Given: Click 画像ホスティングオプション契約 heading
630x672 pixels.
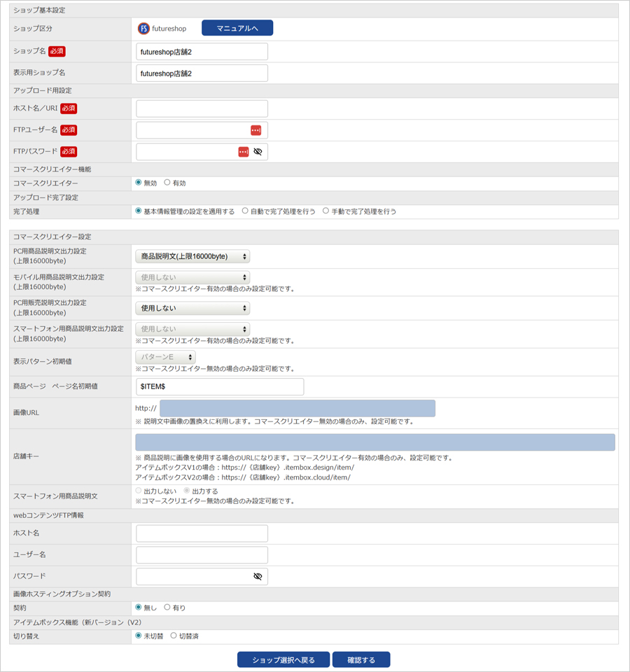Looking at the screenshot, I should click(62, 594).
